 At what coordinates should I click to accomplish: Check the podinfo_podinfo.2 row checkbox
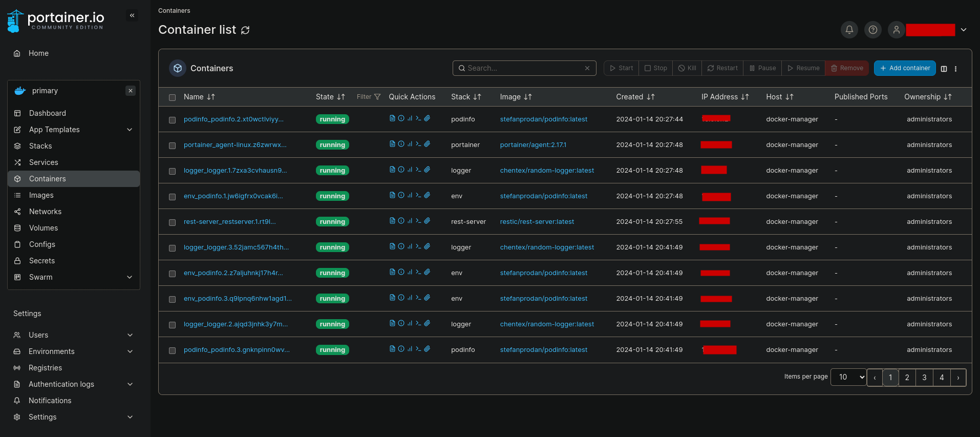pyautogui.click(x=172, y=120)
